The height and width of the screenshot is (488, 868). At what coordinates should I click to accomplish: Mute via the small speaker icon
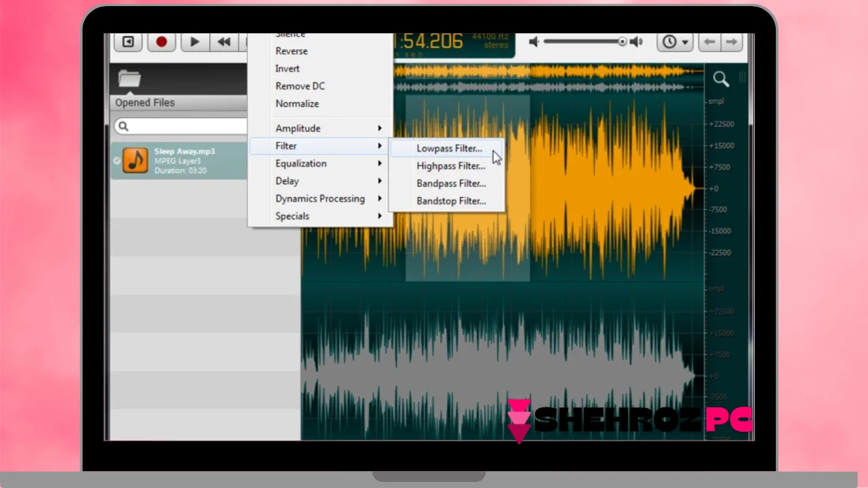(x=534, y=42)
